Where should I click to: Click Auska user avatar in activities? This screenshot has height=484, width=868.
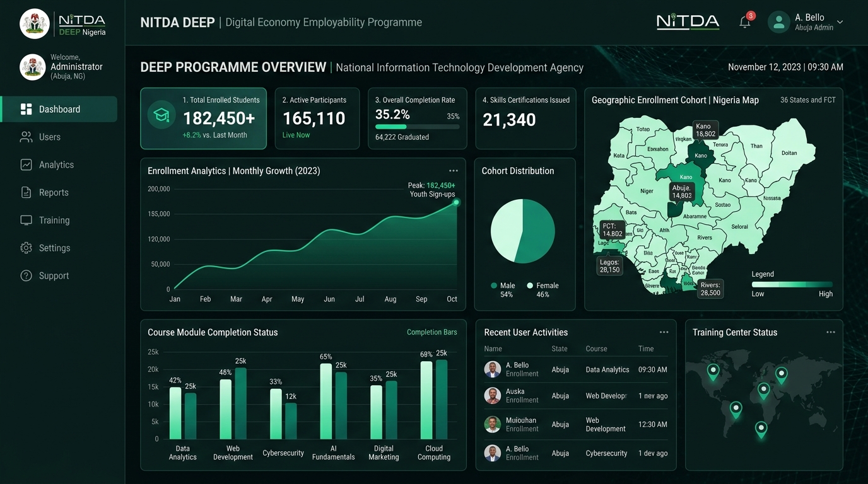click(493, 396)
